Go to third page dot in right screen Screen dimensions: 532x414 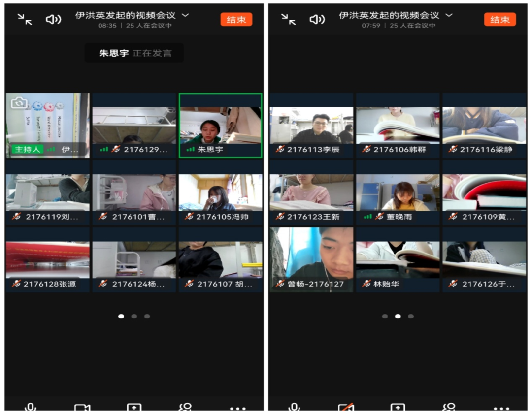click(x=411, y=317)
